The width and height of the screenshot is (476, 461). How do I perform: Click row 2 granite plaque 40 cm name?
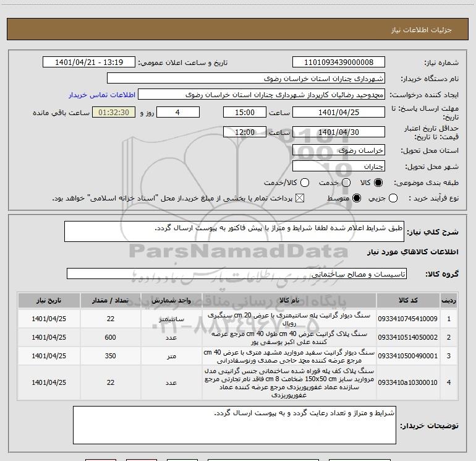289,338
